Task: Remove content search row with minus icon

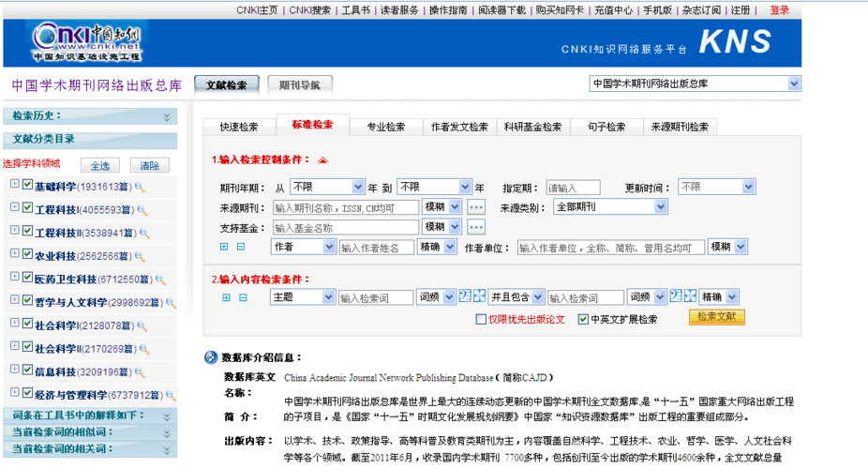Action: [243, 297]
